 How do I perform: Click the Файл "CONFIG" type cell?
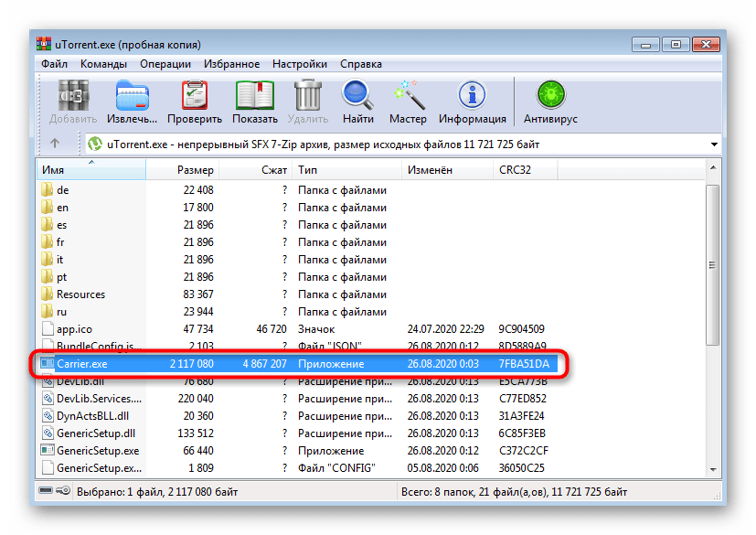pos(336,467)
